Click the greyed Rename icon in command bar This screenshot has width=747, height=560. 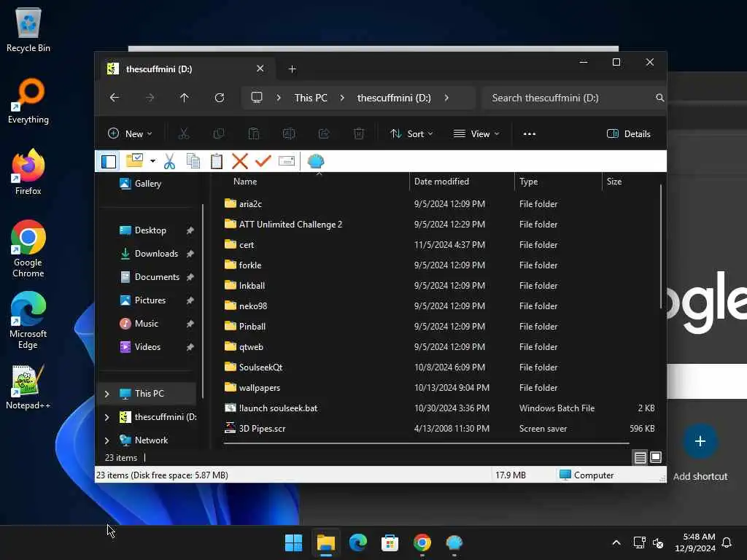289,134
